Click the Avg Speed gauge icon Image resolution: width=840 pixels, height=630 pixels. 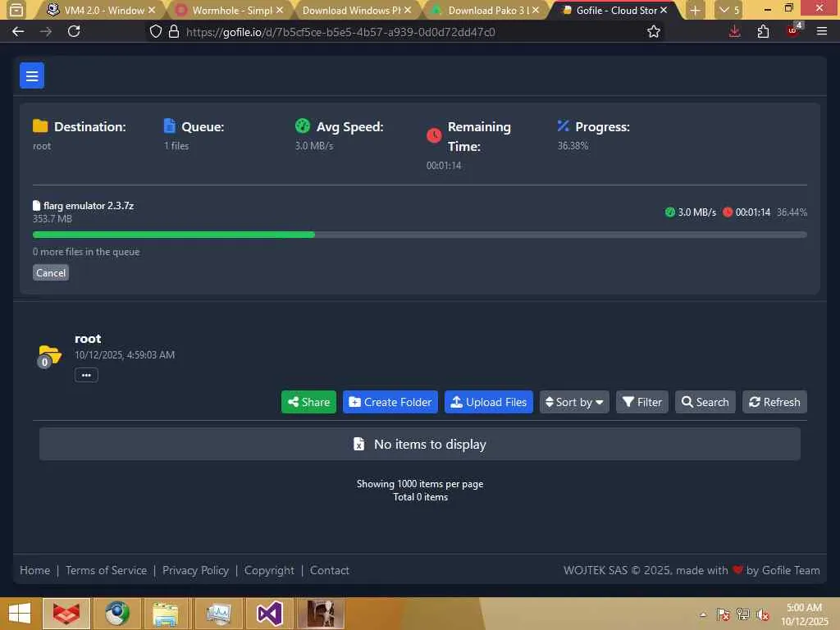[303, 126]
